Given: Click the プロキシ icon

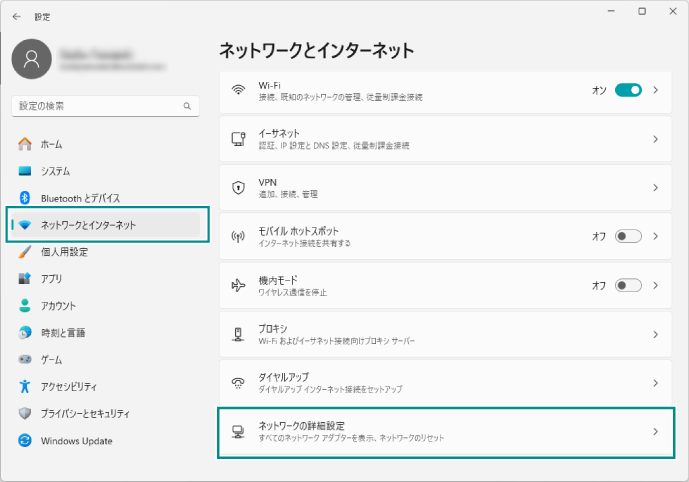Looking at the screenshot, I should pyautogui.click(x=238, y=334).
